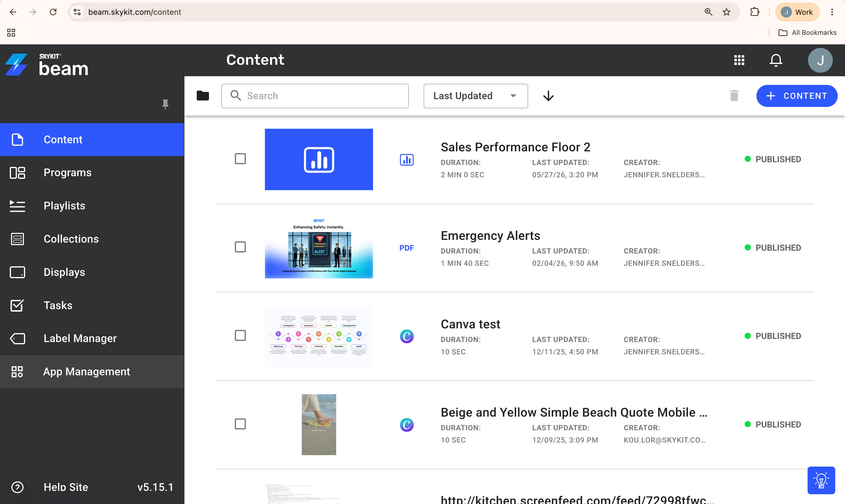845x504 pixels.
Task: Open the notifications bell
Action: pyautogui.click(x=776, y=60)
